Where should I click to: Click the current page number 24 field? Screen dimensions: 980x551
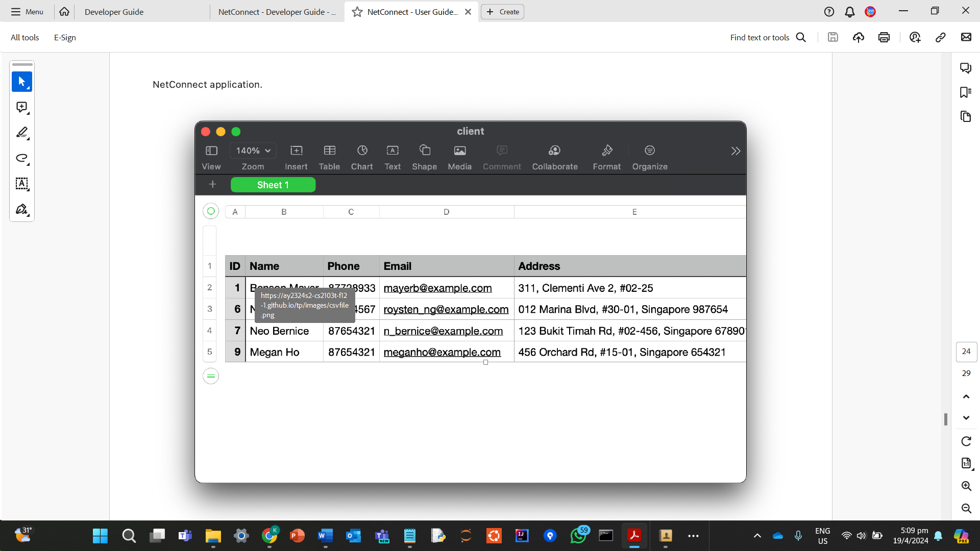pos(966,352)
